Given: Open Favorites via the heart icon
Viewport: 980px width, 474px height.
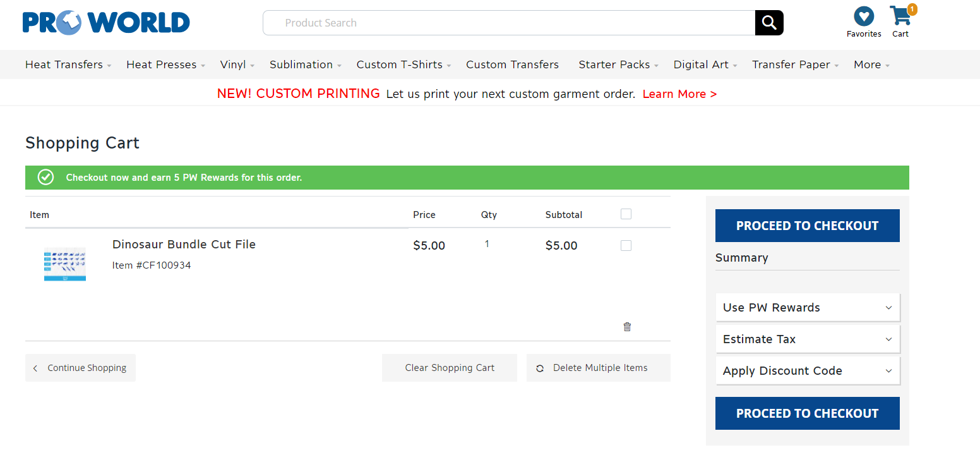Looking at the screenshot, I should pos(864,16).
